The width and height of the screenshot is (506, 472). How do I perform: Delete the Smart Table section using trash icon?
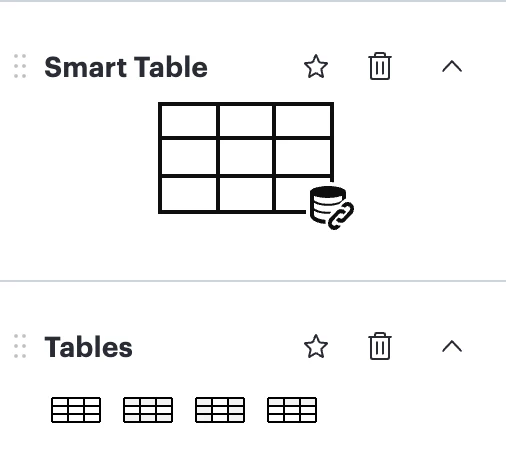(380, 66)
